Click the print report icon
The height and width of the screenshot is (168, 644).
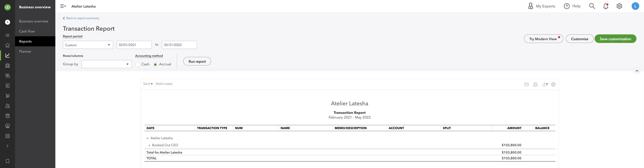[535, 84]
